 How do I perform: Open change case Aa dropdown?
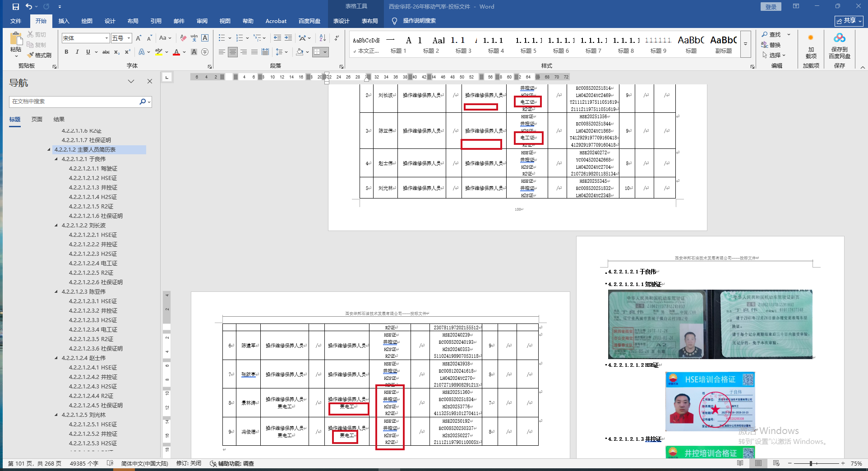(x=165, y=38)
